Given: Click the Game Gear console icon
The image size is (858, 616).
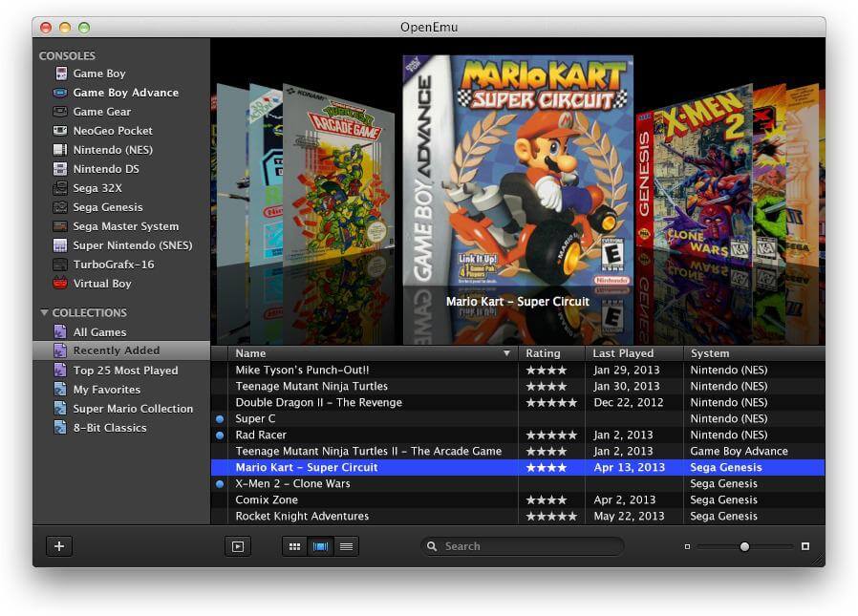Looking at the screenshot, I should coord(60,112).
